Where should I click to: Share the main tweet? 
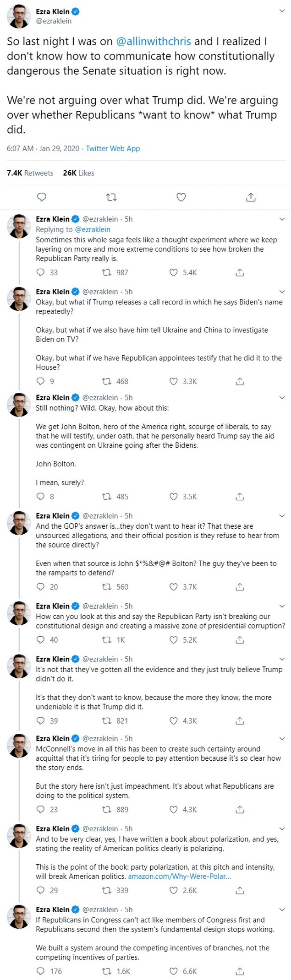[x=251, y=197]
